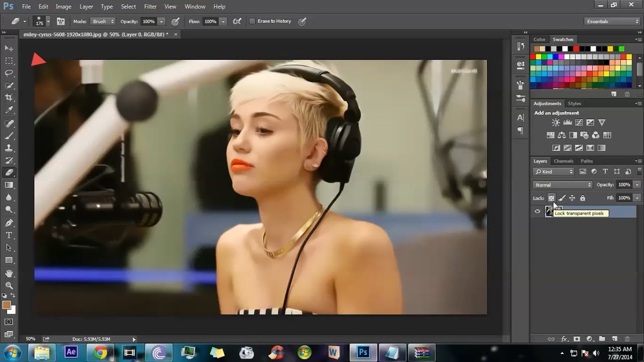
Task: Select the Quick Selection tool
Action: click(x=9, y=85)
